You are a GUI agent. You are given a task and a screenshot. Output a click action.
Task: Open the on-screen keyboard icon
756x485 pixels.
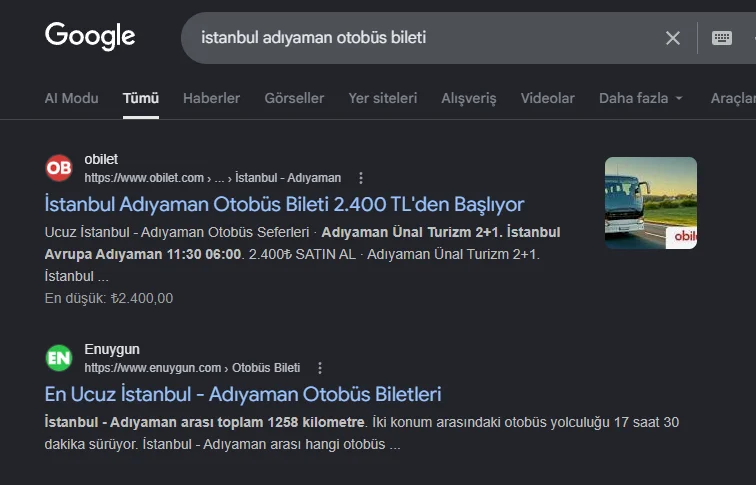tap(722, 38)
